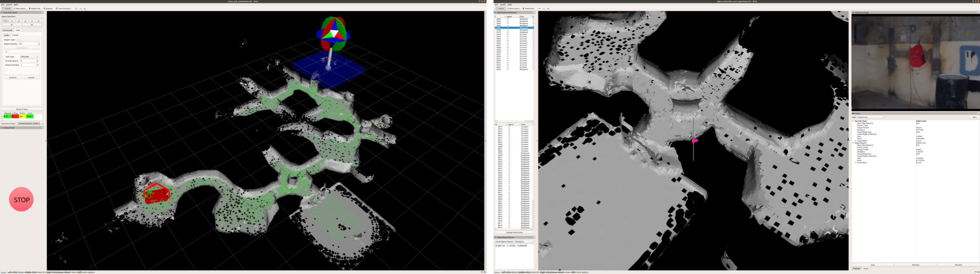Viewport: 980px width, 274px height.
Task: Click Send Object Report button
Action: (x=505, y=241)
